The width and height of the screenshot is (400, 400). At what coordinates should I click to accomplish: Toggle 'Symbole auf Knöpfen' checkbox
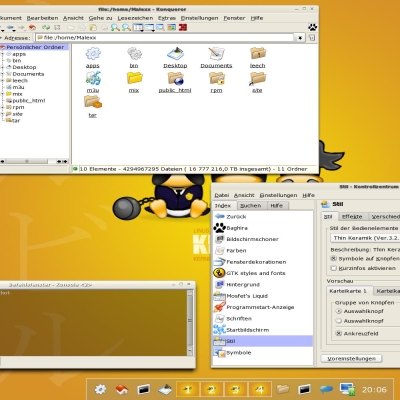pyautogui.click(x=333, y=258)
